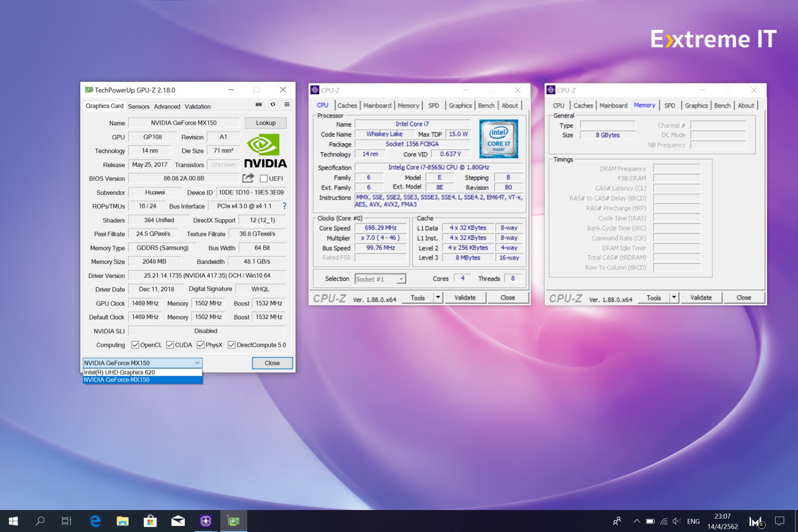Toggle the PhysX checkbox
The width and height of the screenshot is (798, 532).
coord(201,345)
